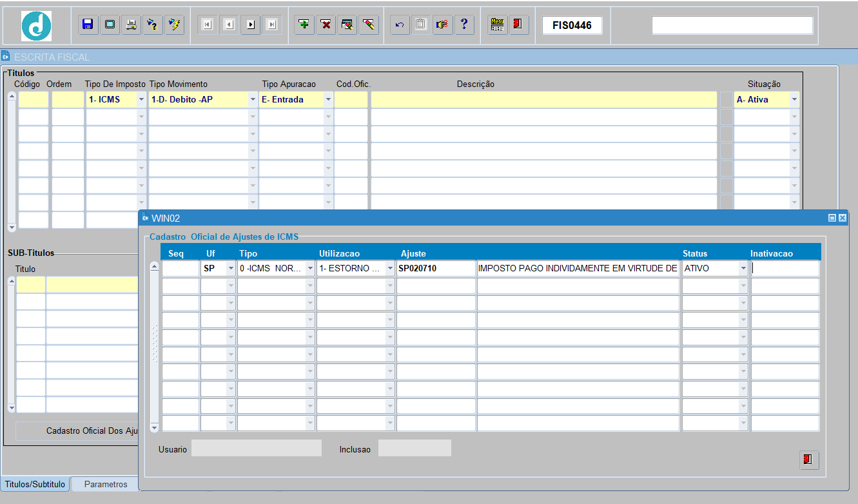Go to last record navigation icon
Image resolution: width=858 pixels, height=504 pixels.
click(272, 25)
